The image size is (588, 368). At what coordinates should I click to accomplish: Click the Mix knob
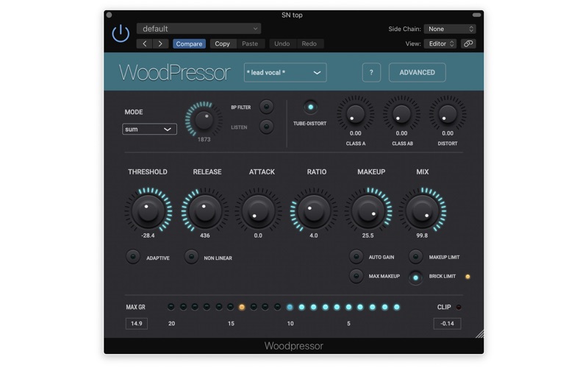click(x=422, y=211)
